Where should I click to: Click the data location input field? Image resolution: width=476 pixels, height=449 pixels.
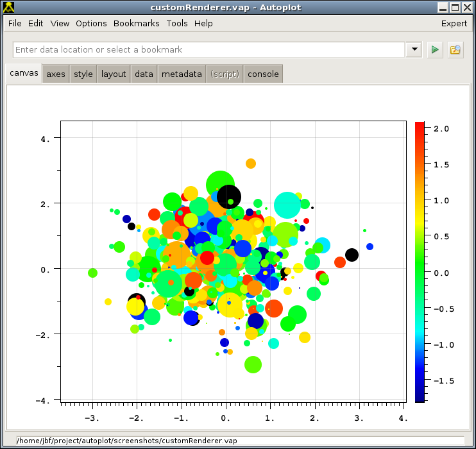(208, 50)
